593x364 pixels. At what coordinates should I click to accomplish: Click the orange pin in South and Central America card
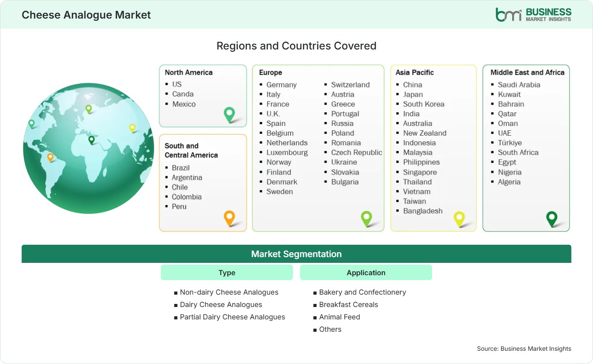(x=229, y=218)
